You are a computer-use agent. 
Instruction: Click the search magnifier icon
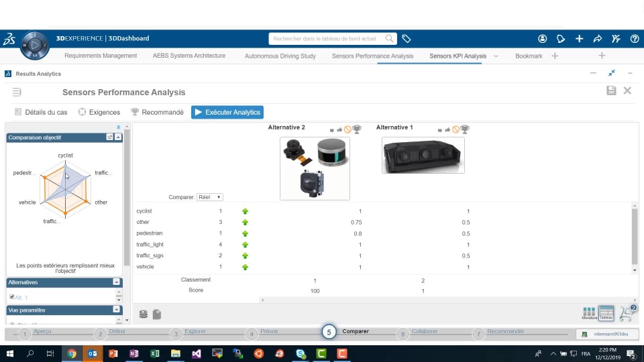click(389, 39)
